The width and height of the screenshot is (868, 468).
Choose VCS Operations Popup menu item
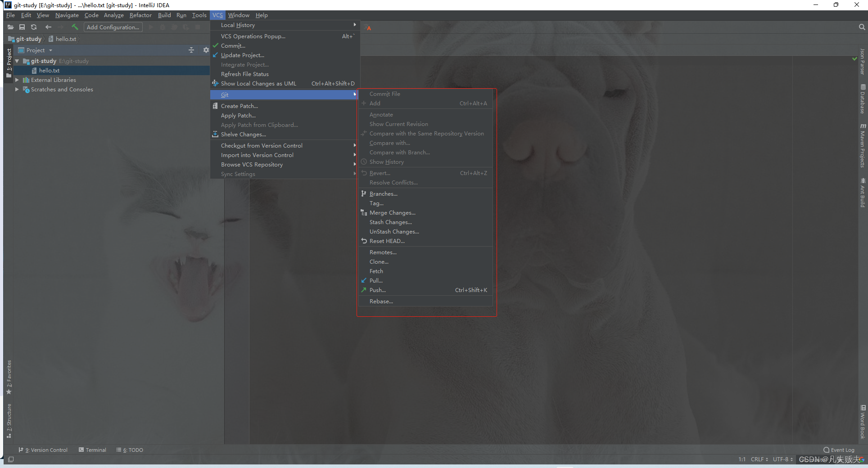click(x=285, y=36)
